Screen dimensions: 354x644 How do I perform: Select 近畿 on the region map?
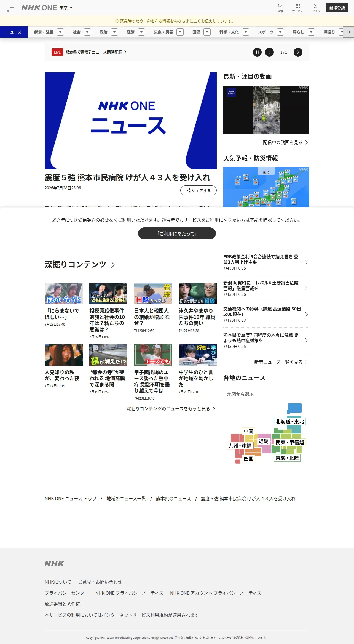coord(263,441)
